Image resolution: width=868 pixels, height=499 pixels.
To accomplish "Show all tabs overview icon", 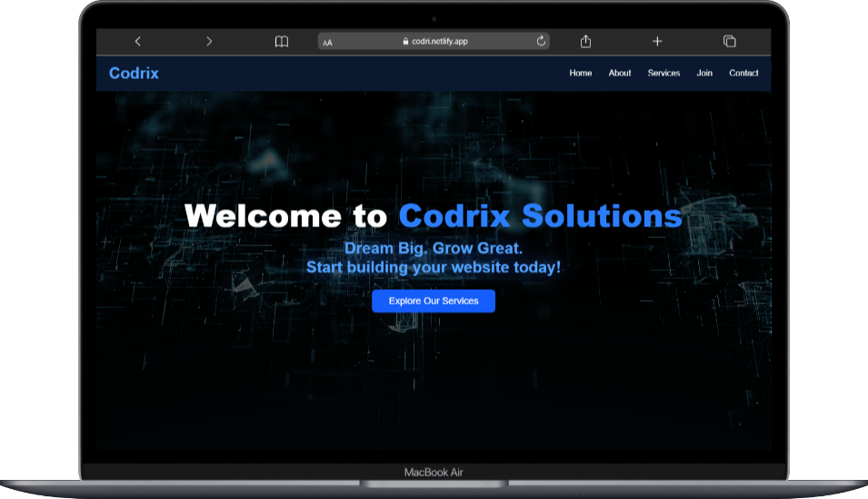I will (x=729, y=42).
